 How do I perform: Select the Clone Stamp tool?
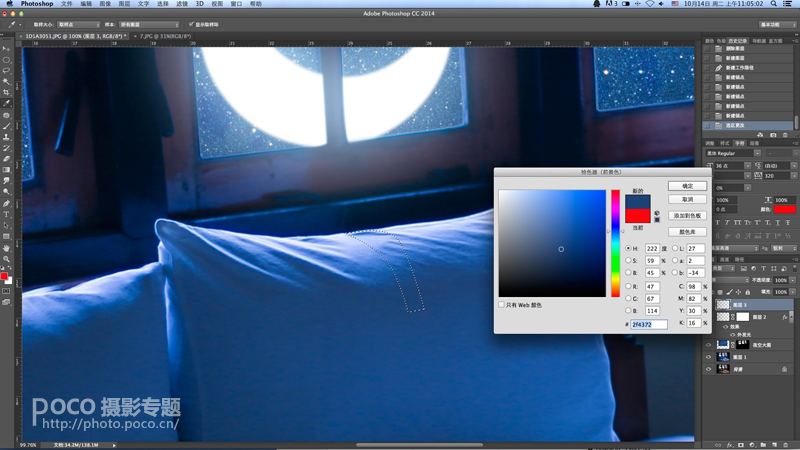(6, 137)
